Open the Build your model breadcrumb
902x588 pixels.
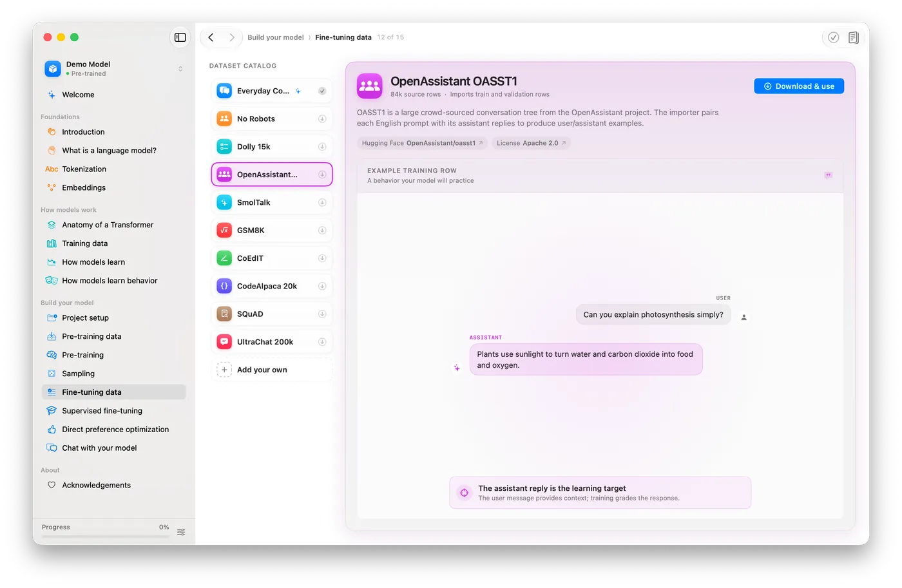(x=275, y=37)
